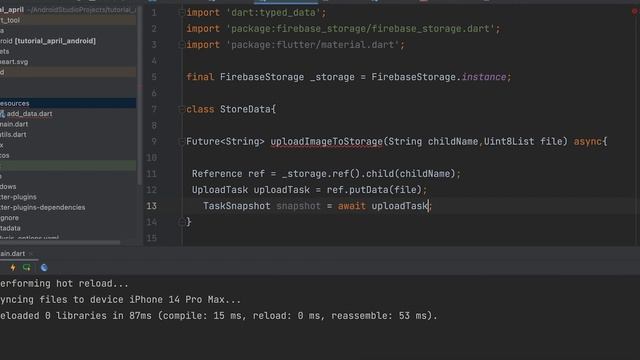The image size is (640, 360).
Task: Click 'FirebaseStorage.instance' on line 5
Action: [x=438, y=77]
